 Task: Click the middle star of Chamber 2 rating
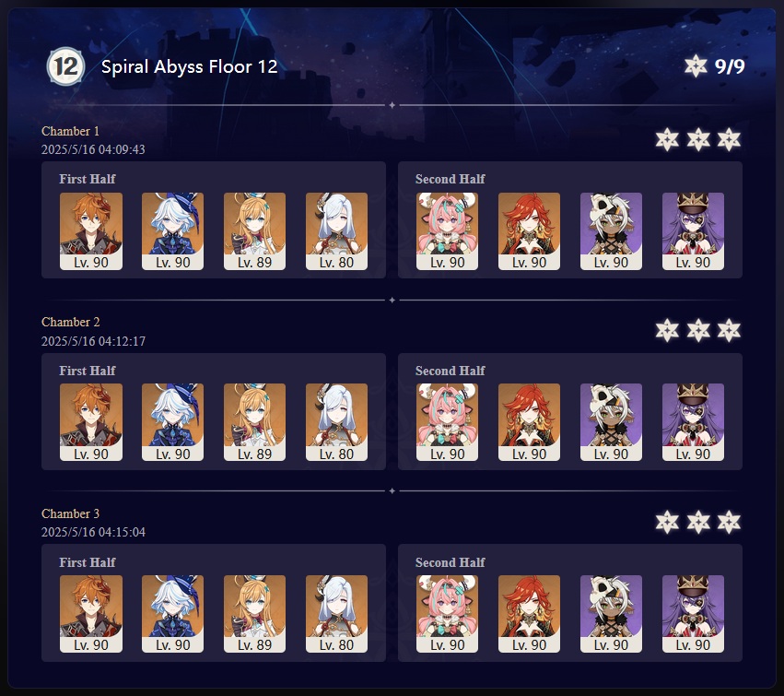click(x=698, y=330)
